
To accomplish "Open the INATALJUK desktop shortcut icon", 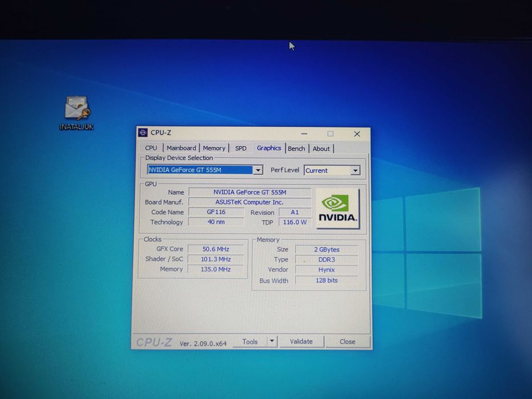I will [x=76, y=113].
